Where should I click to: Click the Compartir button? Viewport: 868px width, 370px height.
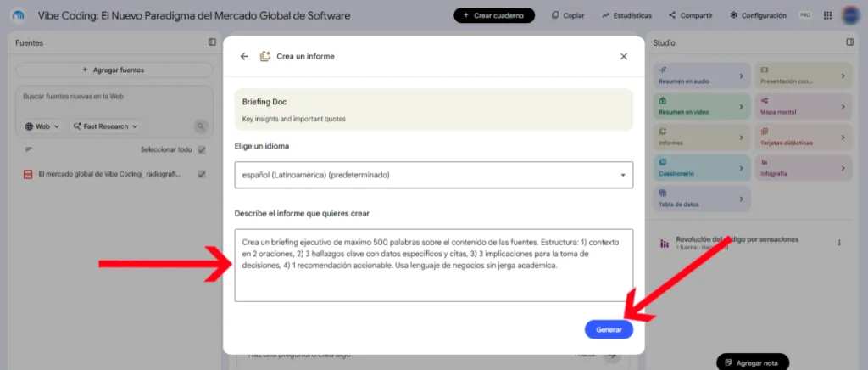[690, 15]
